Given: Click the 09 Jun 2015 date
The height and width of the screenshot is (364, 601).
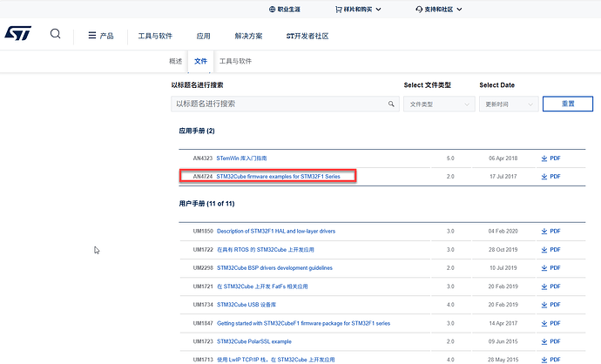Looking at the screenshot, I should click(503, 341).
